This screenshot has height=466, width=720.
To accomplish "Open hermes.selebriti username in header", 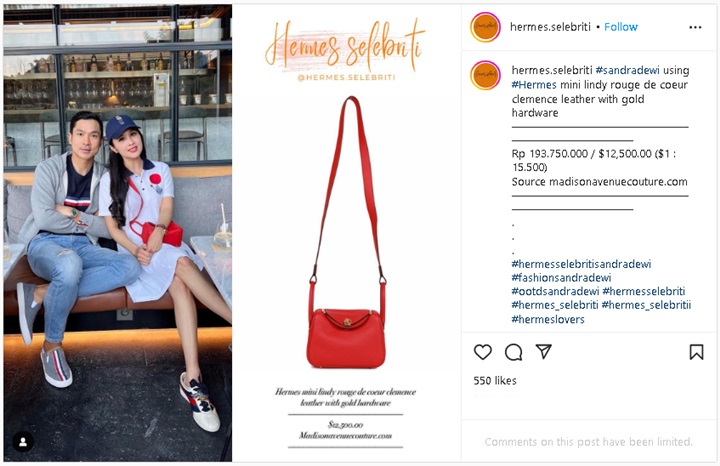I will 550,27.
